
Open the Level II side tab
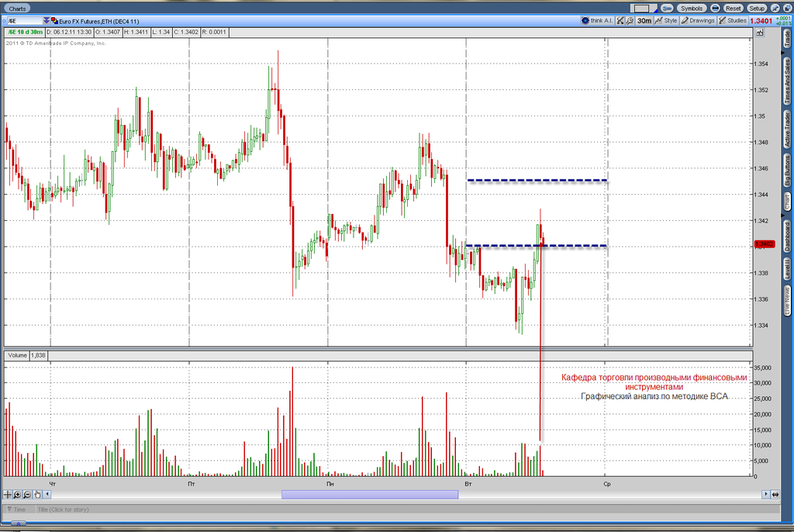787,268
